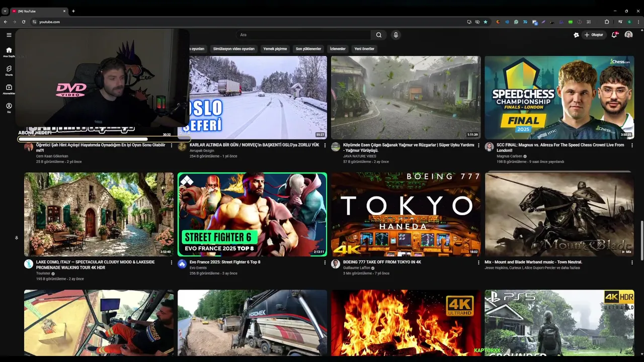Open BOEING 777 TAKE OFF video title
644x362 pixels.
[382, 262]
